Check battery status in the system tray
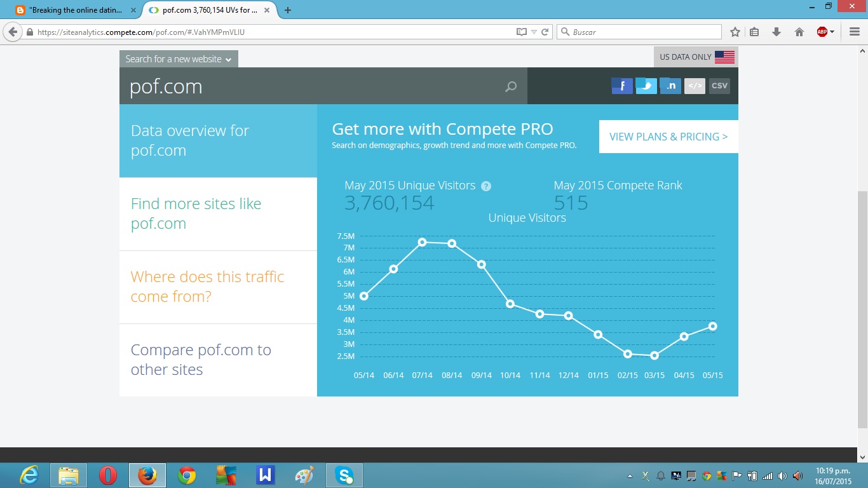The image size is (868, 488). pyautogui.click(x=752, y=476)
